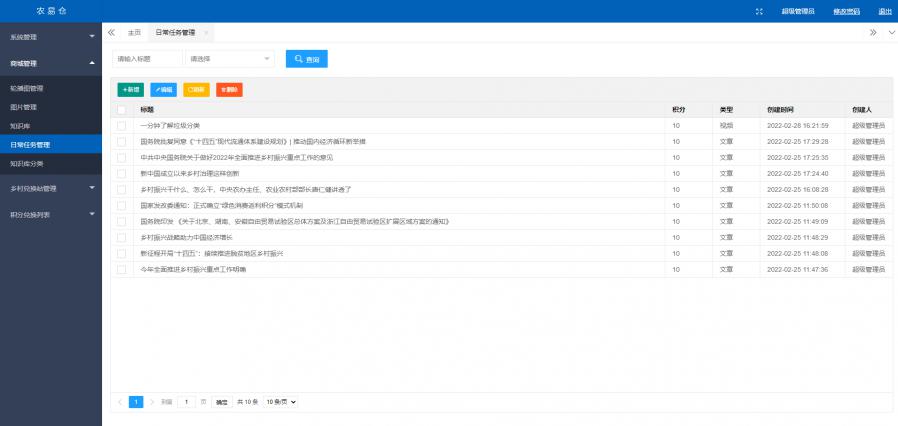Click the 修改密码 link
Screen dimensions: 898x426
click(846, 11)
